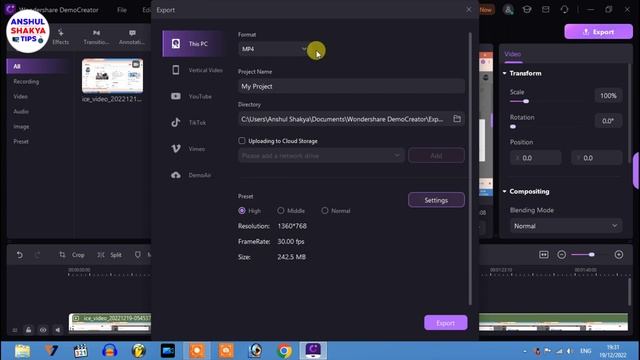Switch to Video properties tab
Viewport: 640px width, 360px height.
coord(513,54)
